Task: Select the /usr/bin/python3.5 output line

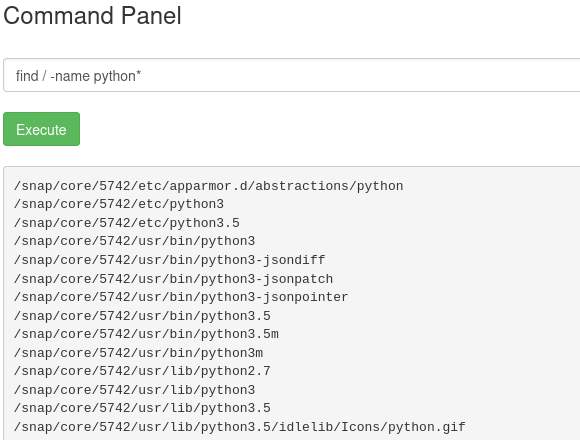Action: coord(142,316)
